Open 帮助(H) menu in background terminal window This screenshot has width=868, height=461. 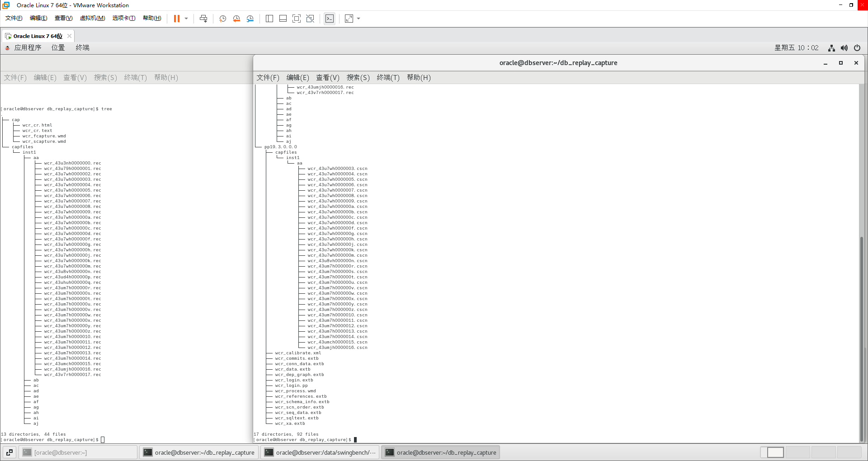(166, 77)
